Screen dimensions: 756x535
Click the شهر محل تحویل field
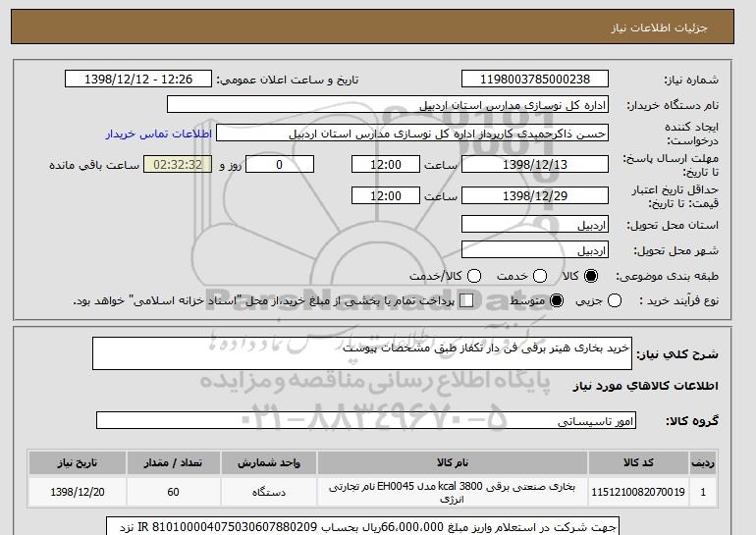(535, 250)
